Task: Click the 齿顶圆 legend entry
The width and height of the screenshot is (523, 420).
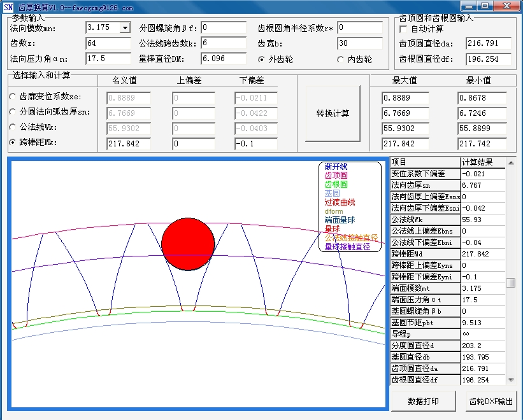Action: point(336,176)
